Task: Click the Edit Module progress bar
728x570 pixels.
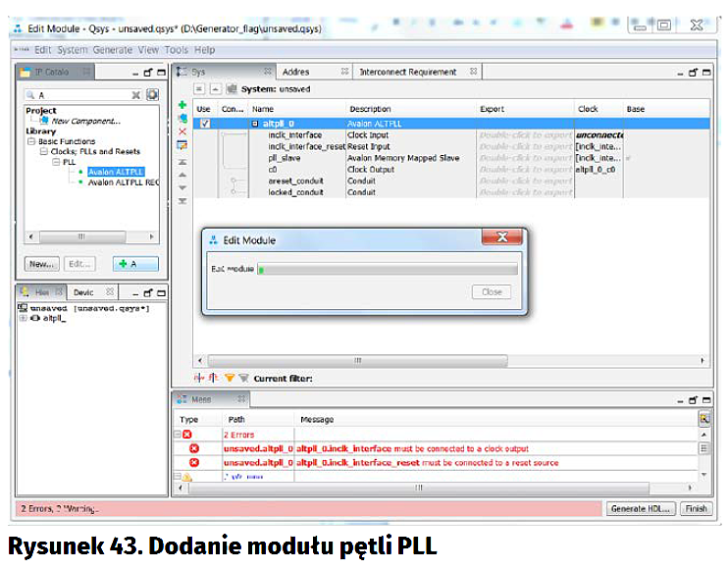Action: tap(387, 269)
